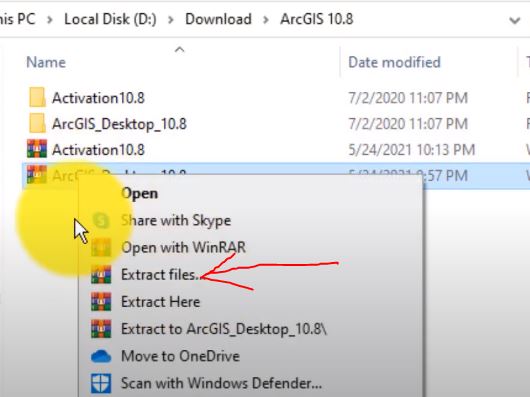Go to Local Disk (D:) breadcrumb
The image size is (530, 397).
coord(110,19)
